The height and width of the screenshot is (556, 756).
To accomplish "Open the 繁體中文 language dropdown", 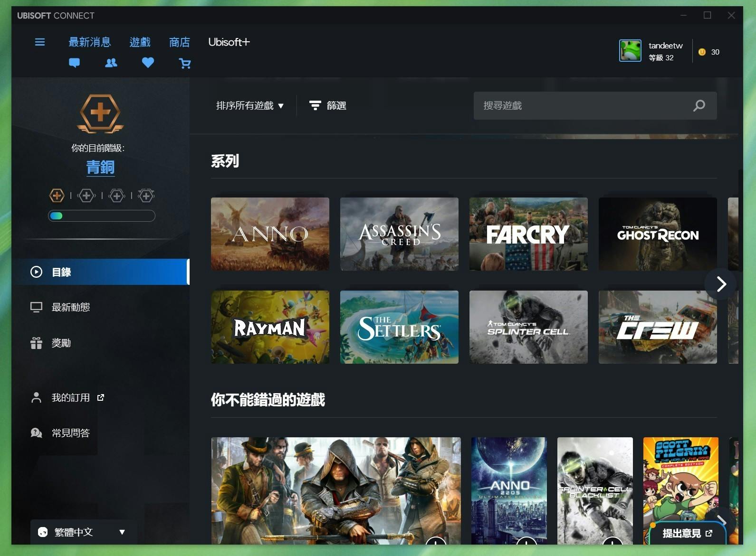I will (x=84, y=532).
